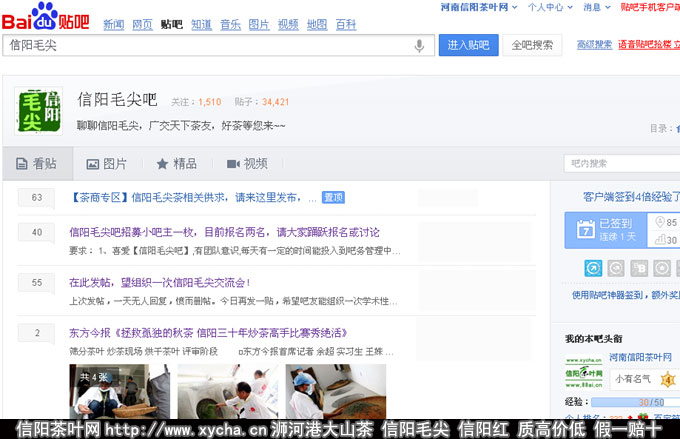The height and width of the screenshot is (439, 680).
Task: Click the reply count 55 box
Action: (36, 283)
